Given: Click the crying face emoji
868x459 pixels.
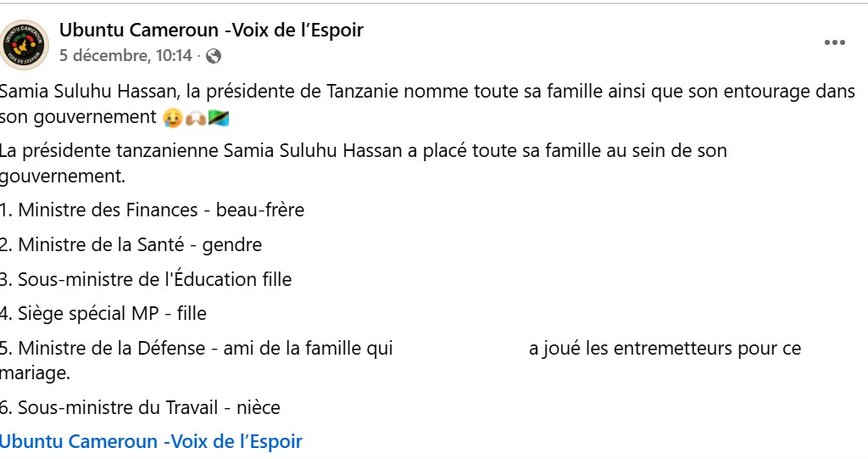Looking at the screenshot, I should [171, 117].
